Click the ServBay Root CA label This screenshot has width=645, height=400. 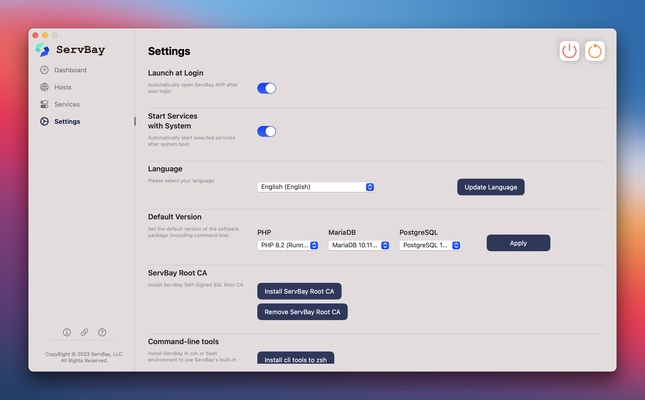(x=177, y=273)
